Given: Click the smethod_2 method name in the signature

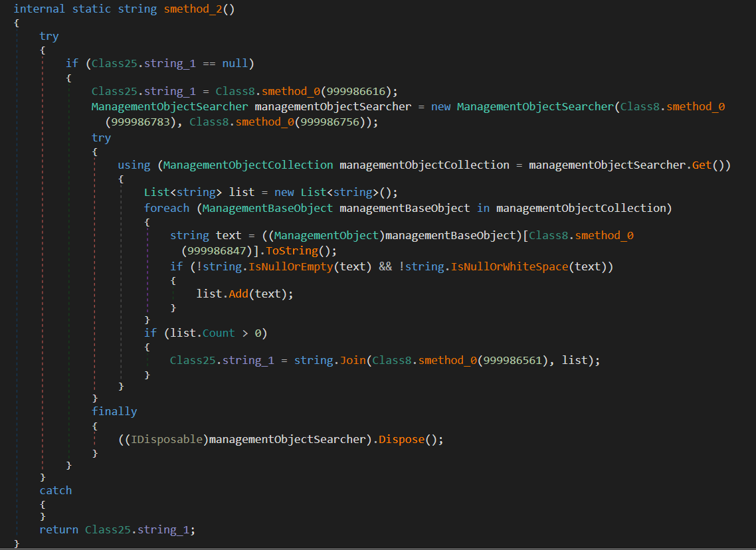Looking at the screenshot, I should 193,9.
